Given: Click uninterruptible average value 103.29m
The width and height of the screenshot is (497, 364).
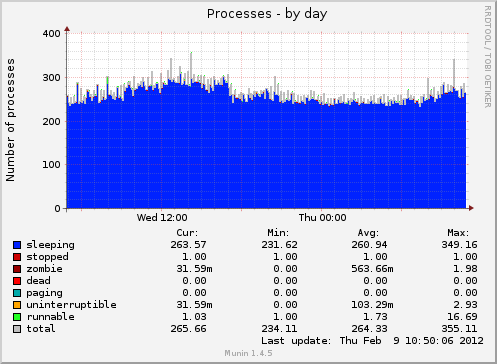Looking at the screenshot, I should [372, 305].
